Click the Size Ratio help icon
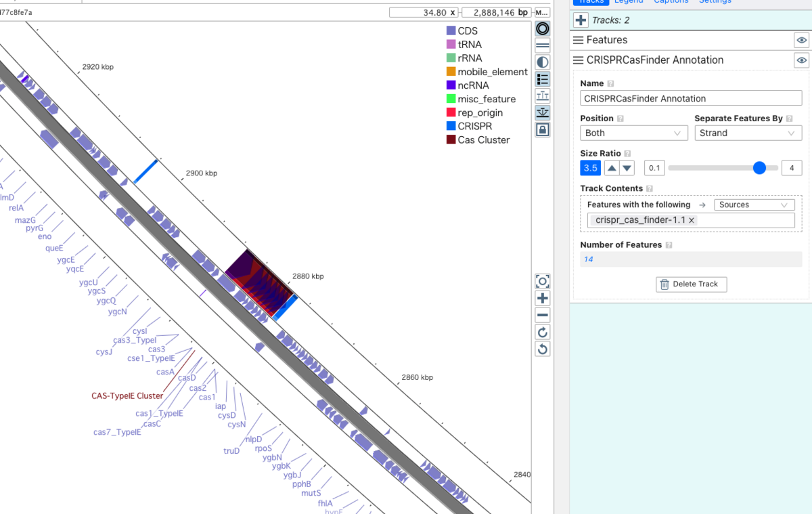 [x=627, y=154]
